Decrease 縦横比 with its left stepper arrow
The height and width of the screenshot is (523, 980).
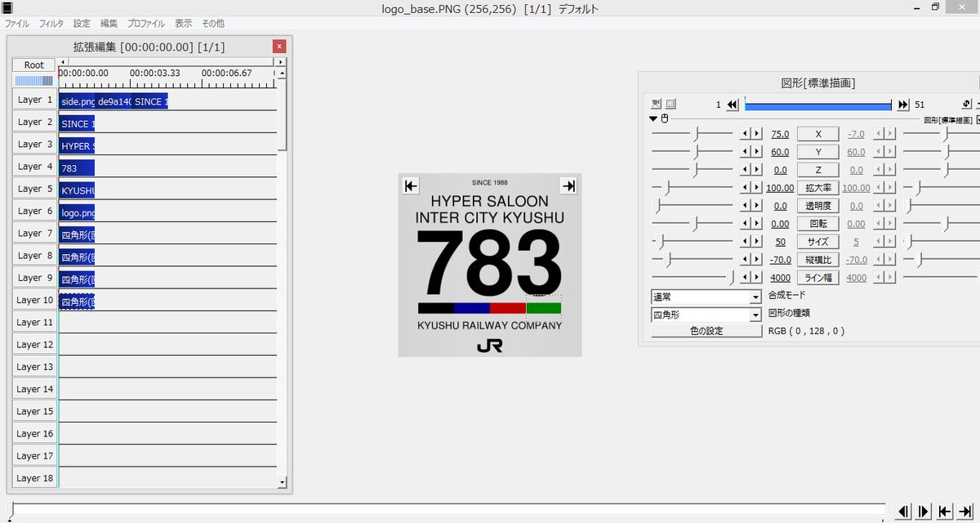[x=746, y=260]
